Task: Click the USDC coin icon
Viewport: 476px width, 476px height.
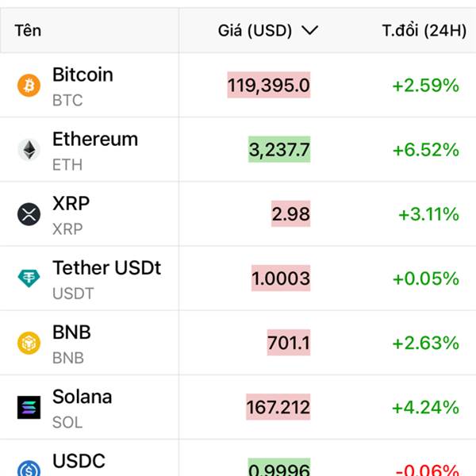Action: coord(29,469)
